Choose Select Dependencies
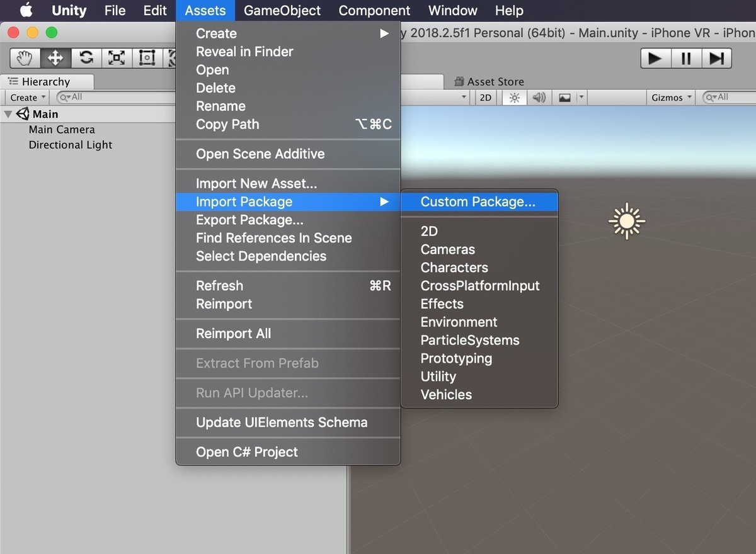The image size is (756, 554). coord(288,256)
